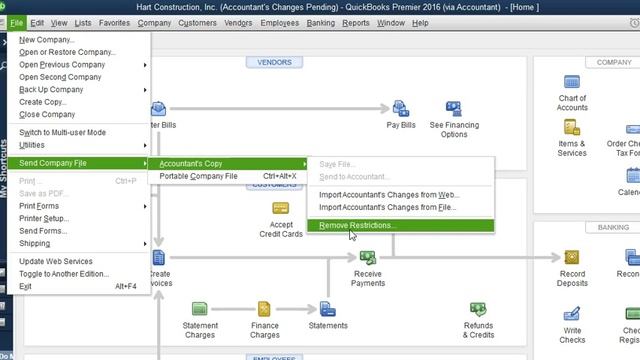This screenshot has height=360, width=640.
Task: Open the Company menu
Action: tap(154, 23)
